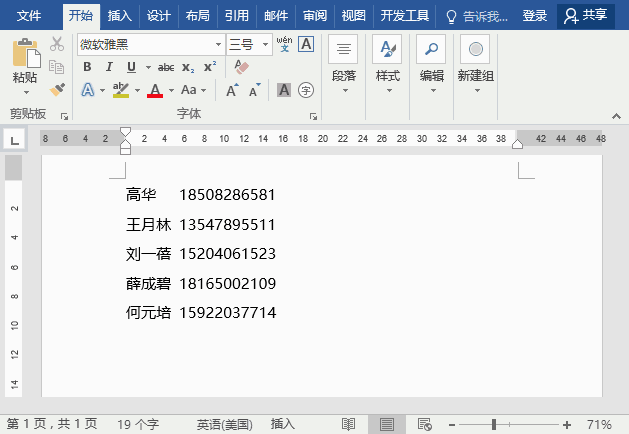Expand font color dropdown arrow
The image size is (629, 434).
tap(171, 90)
